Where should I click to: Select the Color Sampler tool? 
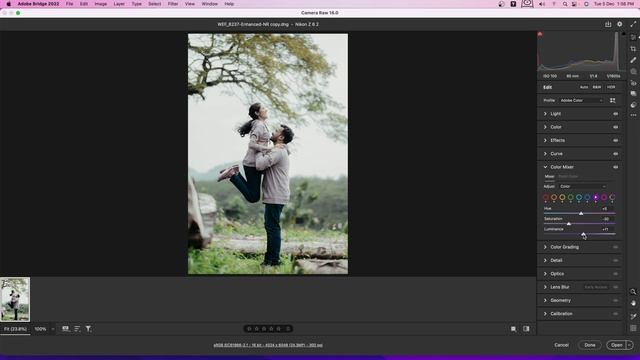click(633, 316)
